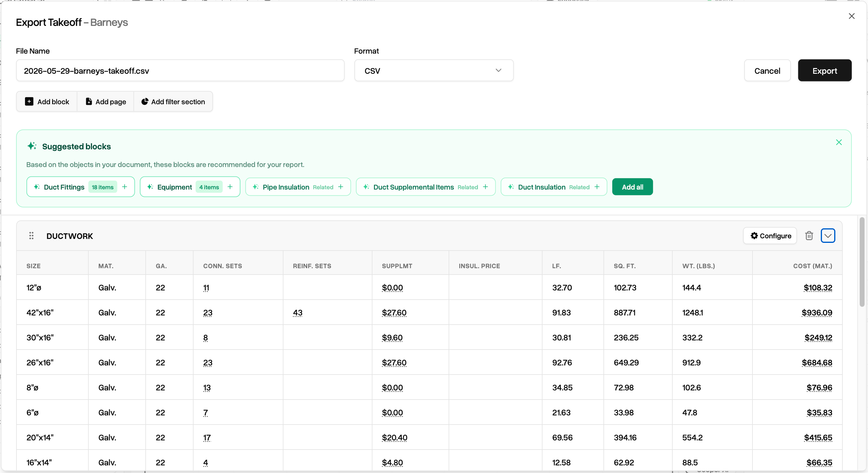
Task: Click plus icon on Pipe Insulation chip
Action: [x=341, y=187]
